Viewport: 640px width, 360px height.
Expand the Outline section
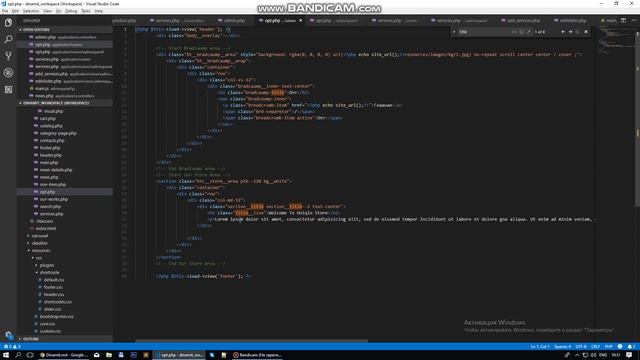point(64,339)
